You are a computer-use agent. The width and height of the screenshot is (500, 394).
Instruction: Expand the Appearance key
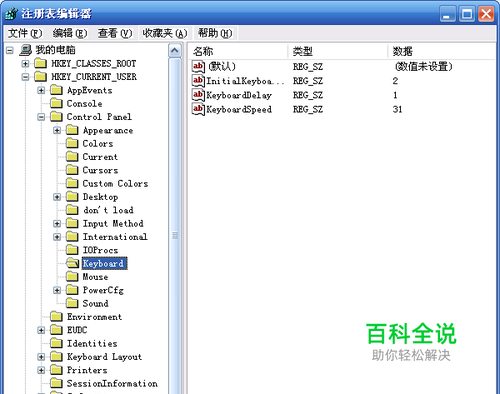click(x=57, y=130)
